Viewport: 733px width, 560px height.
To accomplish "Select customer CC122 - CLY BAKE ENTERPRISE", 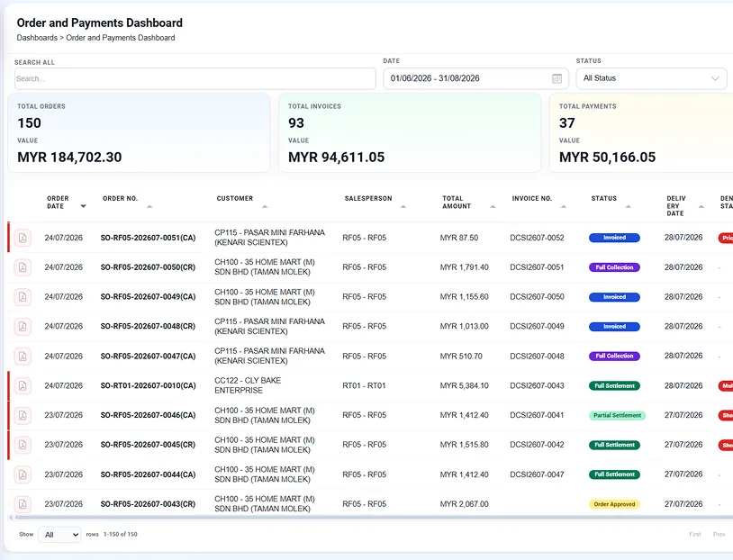I will point(248,385).
